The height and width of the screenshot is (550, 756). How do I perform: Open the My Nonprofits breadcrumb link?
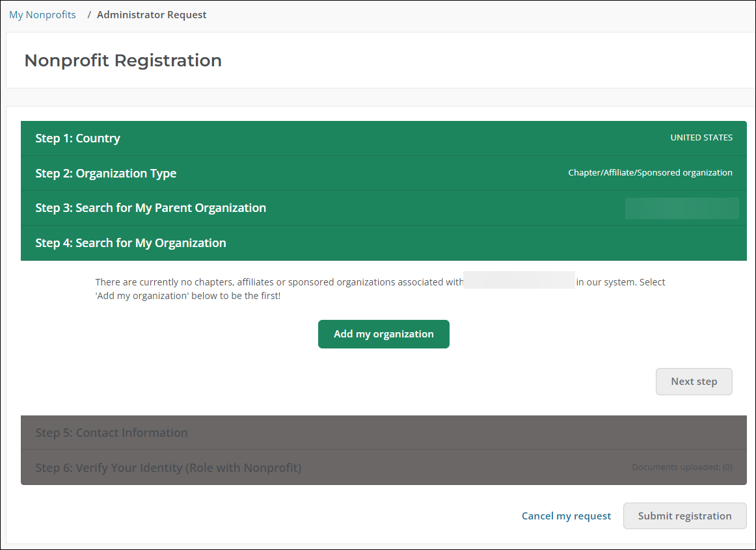point(42,15)
